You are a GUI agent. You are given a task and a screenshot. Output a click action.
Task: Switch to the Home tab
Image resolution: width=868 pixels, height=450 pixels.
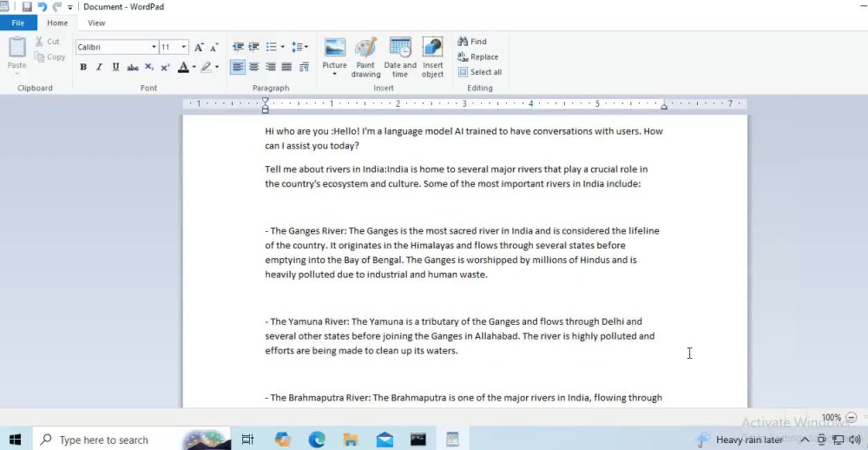pyautogui.click(x=57, y=23)
